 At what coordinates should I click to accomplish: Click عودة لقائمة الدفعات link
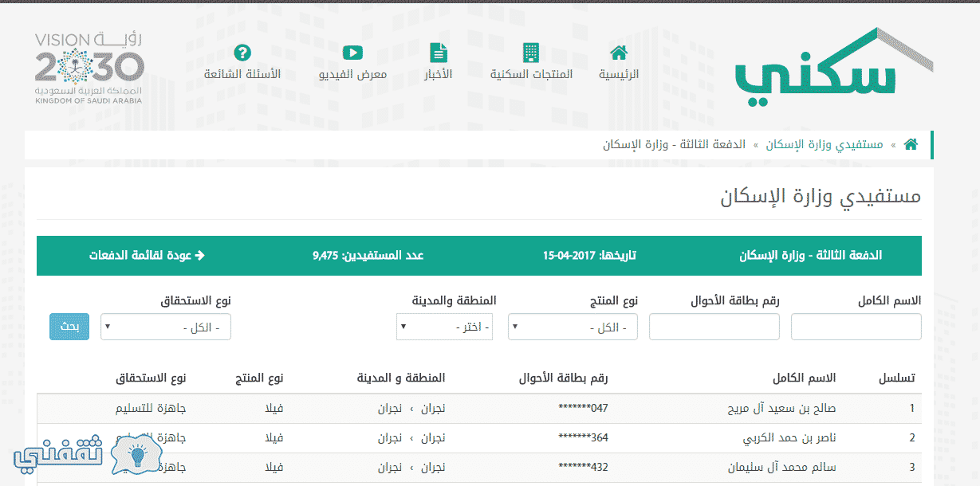click(147, 256)
